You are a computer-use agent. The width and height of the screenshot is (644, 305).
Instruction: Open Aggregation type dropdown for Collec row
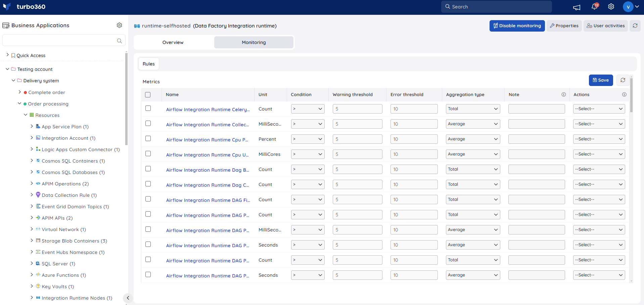click(x=473, y=124)
